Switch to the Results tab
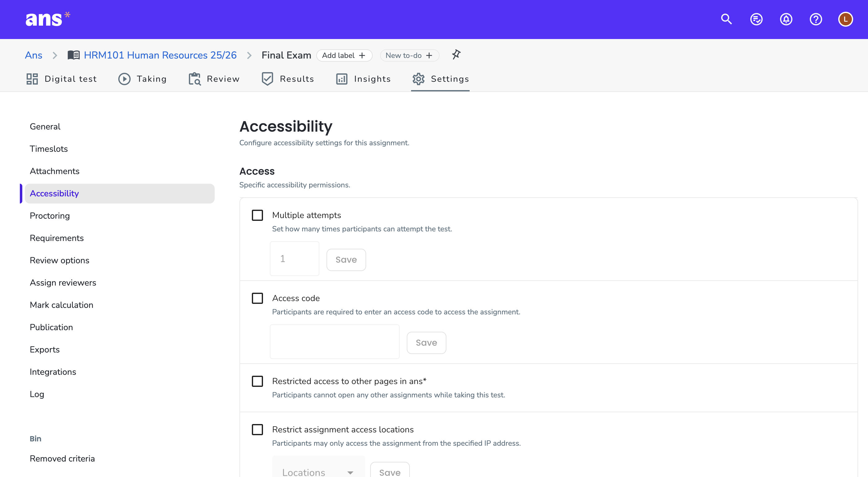 coord(288,79)
